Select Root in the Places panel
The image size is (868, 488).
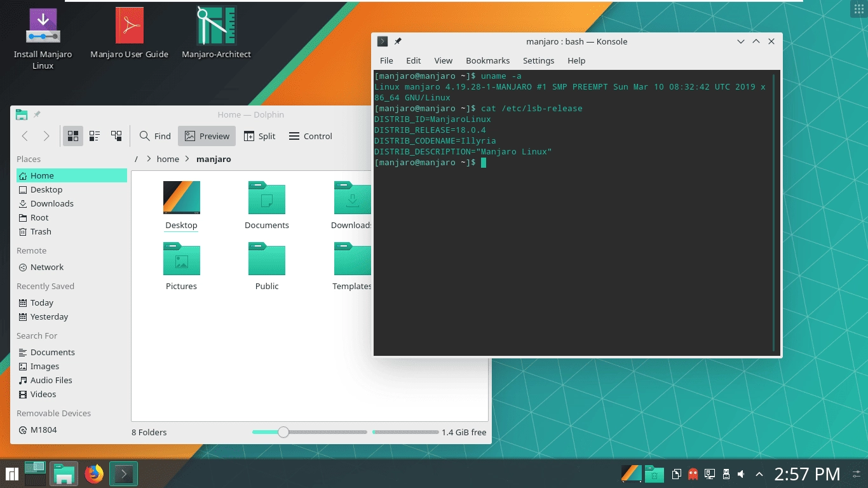pyautogui.click(x=72, y=217)
